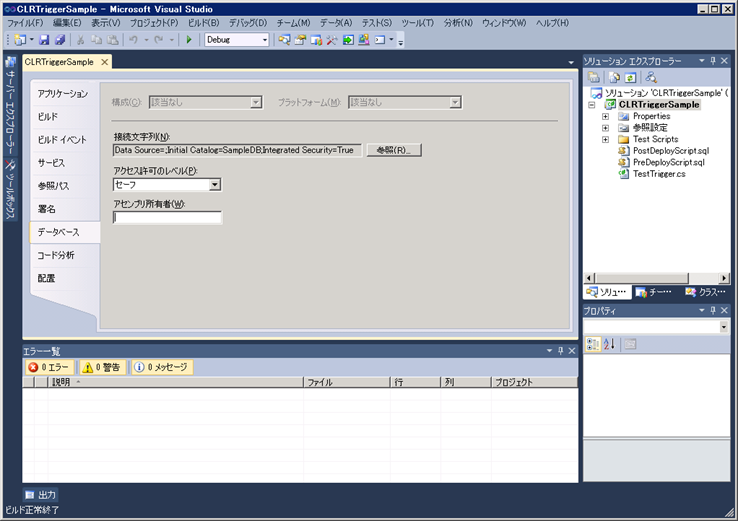Toggle the 0 エラー errors filter

point(49,367)
